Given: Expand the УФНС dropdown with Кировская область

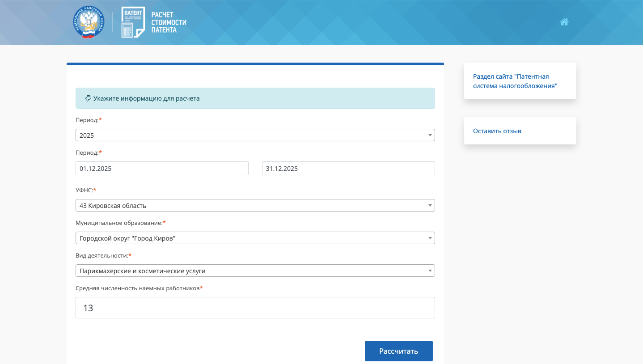Looking at the screenshot, I should point(255,205).
